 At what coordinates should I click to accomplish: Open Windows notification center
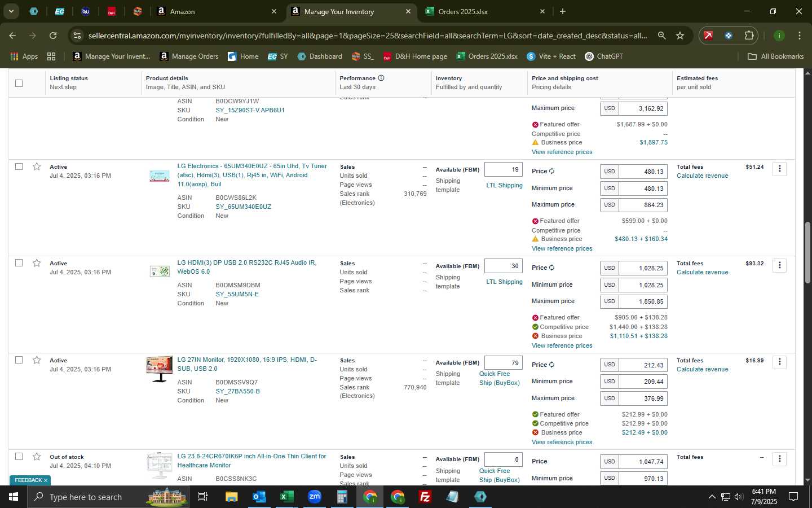[x=793, y=497]
